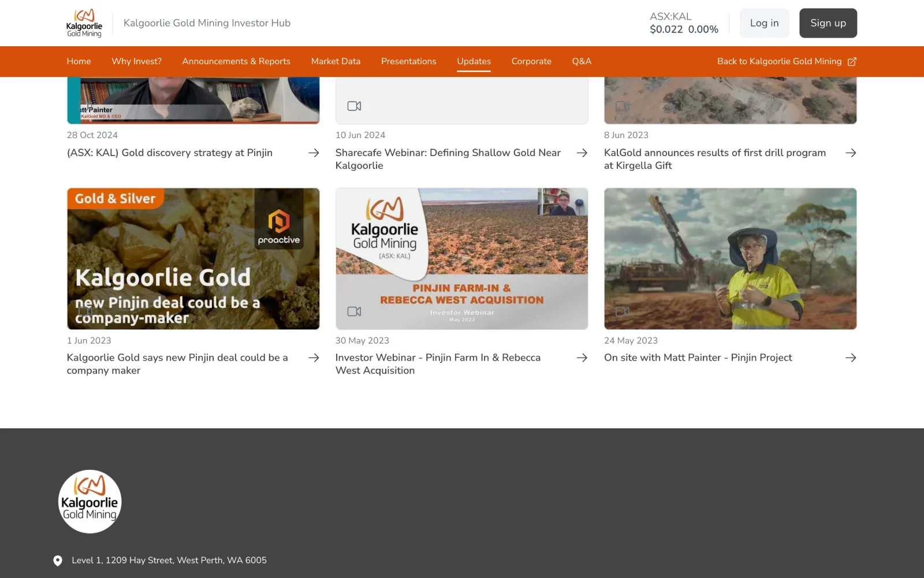Click the location pin icon in footer
924x578 pixels.
click(x=58, y=561)
